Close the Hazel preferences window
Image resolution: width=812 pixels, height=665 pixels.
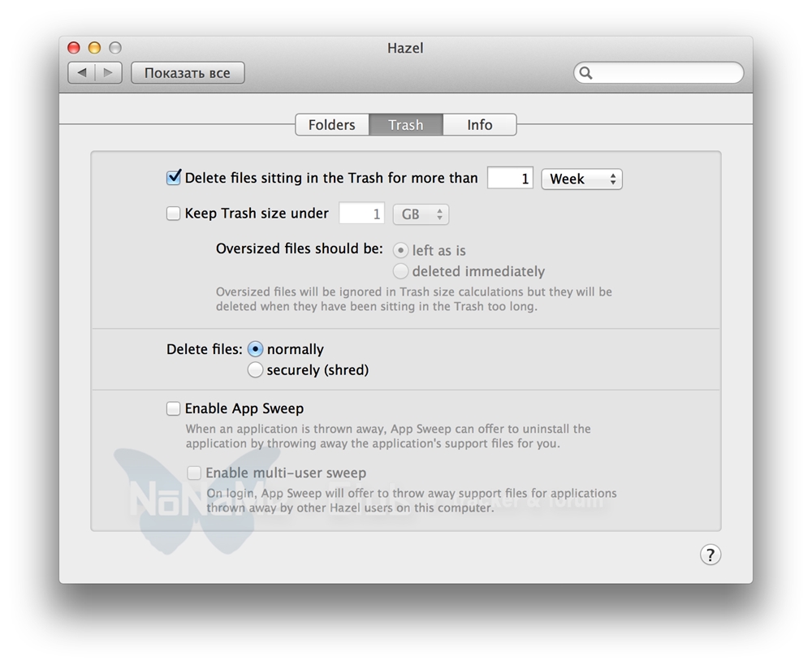74,48
